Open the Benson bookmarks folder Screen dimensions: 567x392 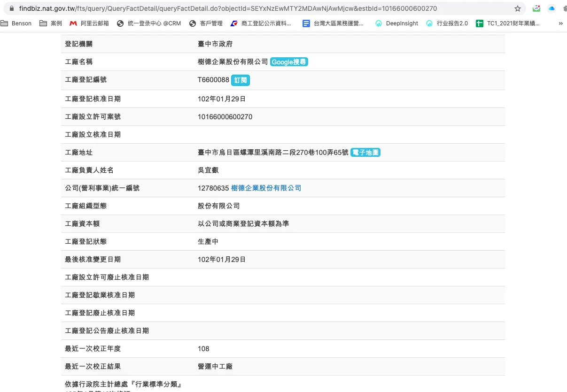[17, 23]
